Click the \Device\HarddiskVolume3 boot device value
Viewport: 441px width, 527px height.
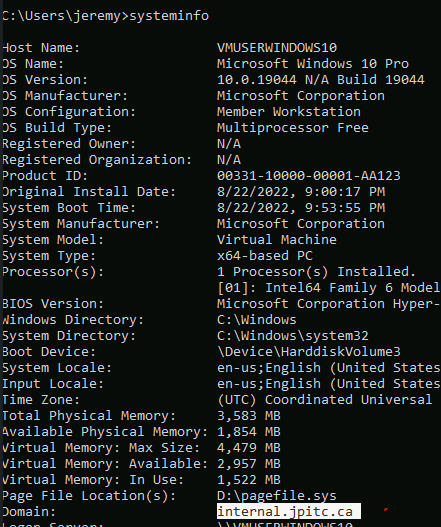(x=309, y=352)
